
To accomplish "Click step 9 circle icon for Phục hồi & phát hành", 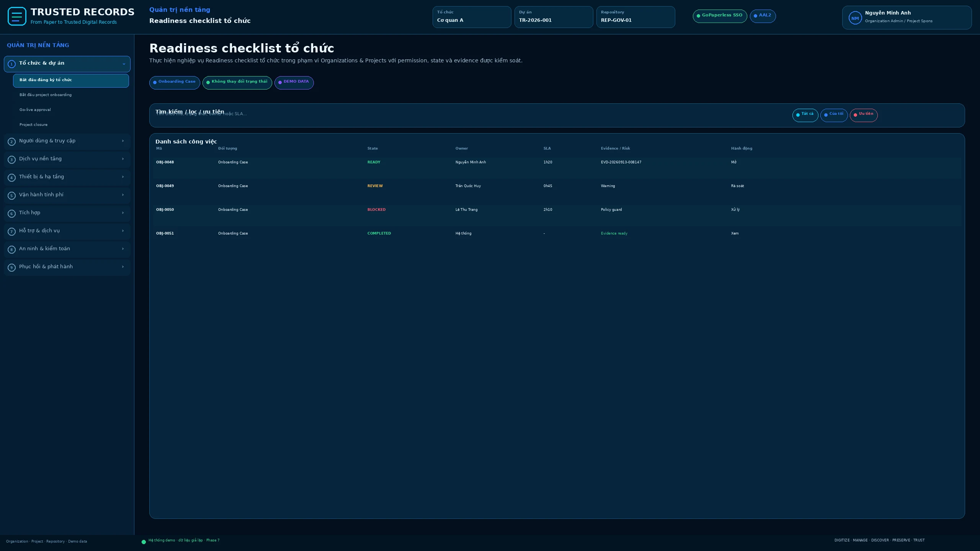I will point(11,268).
